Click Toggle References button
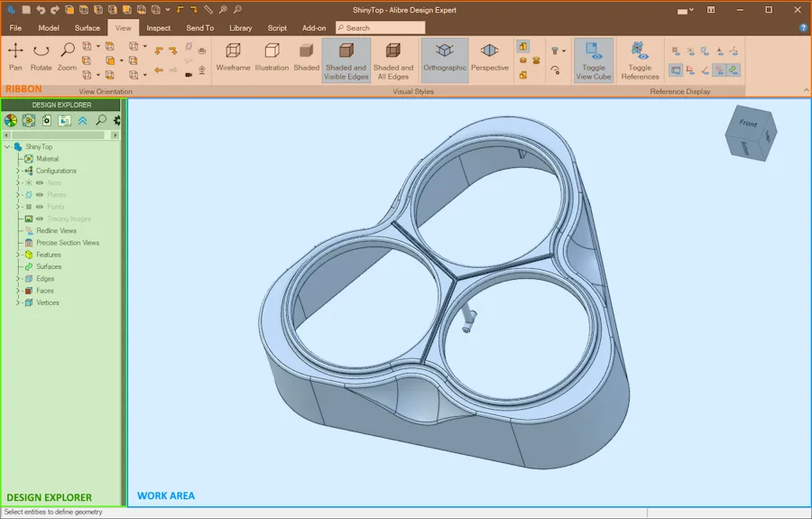 [x=640, y=61]
